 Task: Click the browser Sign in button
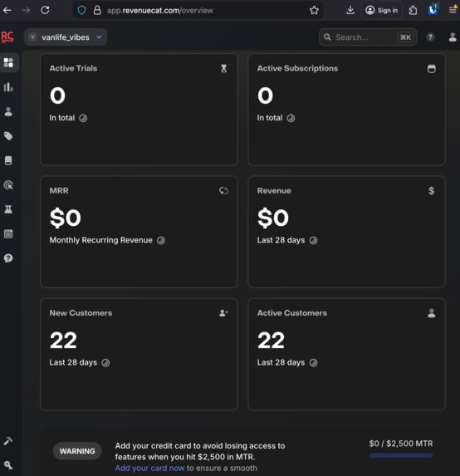(381, 10)
